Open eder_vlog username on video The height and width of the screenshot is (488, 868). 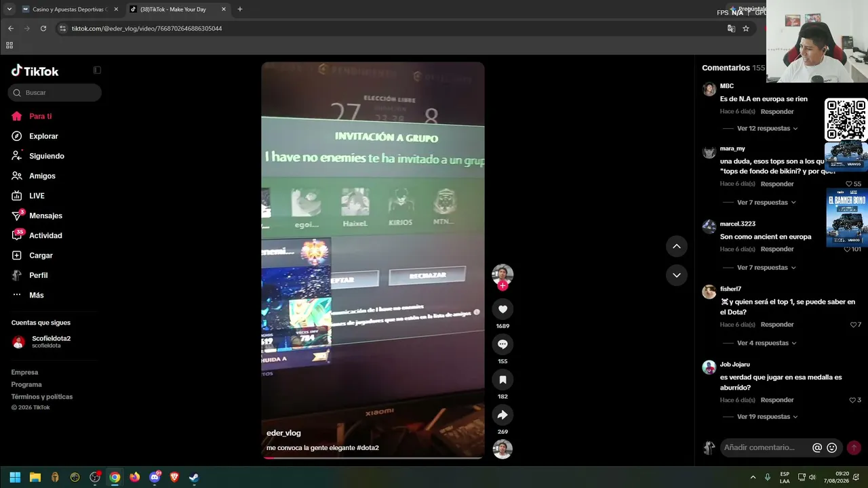(283, 433)
